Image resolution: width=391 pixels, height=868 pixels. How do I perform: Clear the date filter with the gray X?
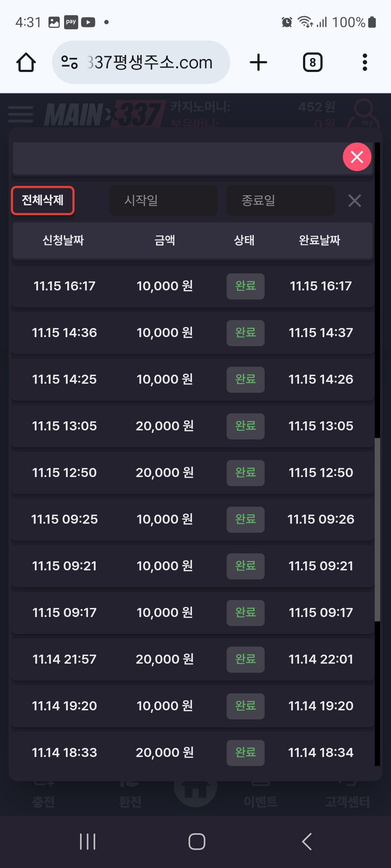(354, 201)
